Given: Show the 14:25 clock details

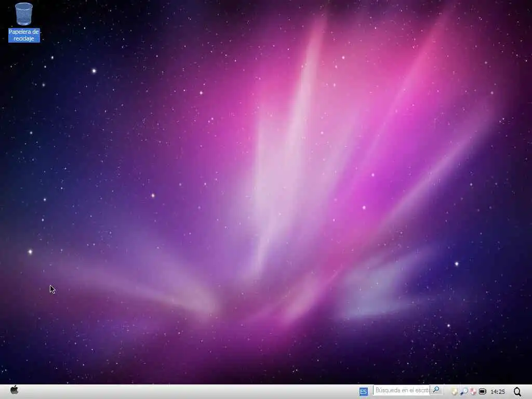Looking at the screenshot, I should (498, 392).
